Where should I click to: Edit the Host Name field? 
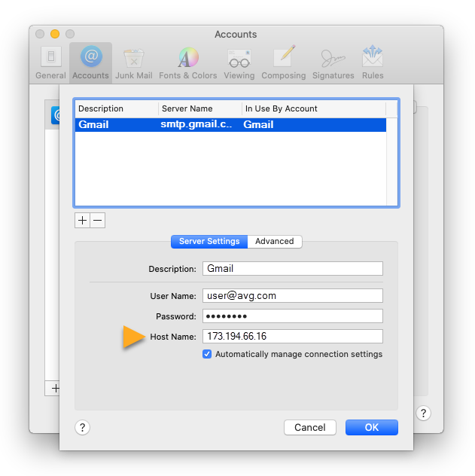pos(292,337)
